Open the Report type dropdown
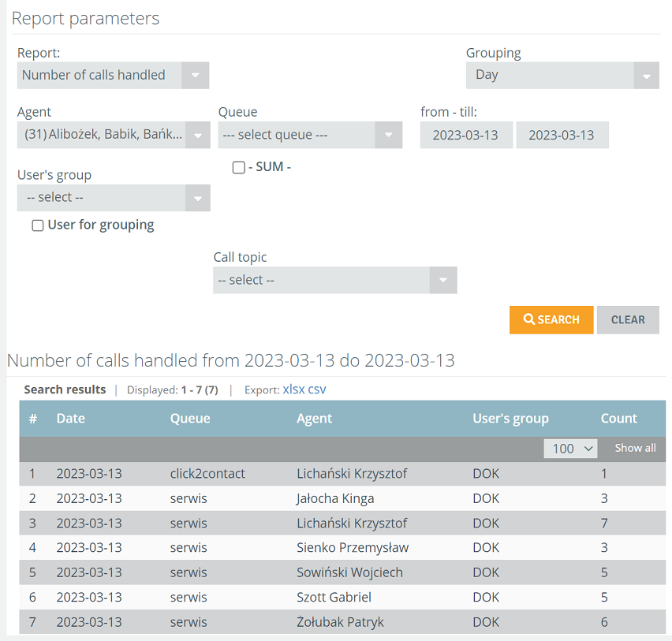Image resolution: width=672 pixels, height=641 pixels. [113, 76]
